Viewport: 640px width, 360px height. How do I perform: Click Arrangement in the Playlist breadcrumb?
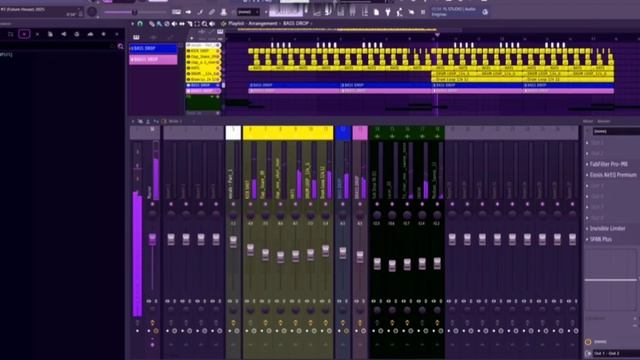(x=264, y=24)
